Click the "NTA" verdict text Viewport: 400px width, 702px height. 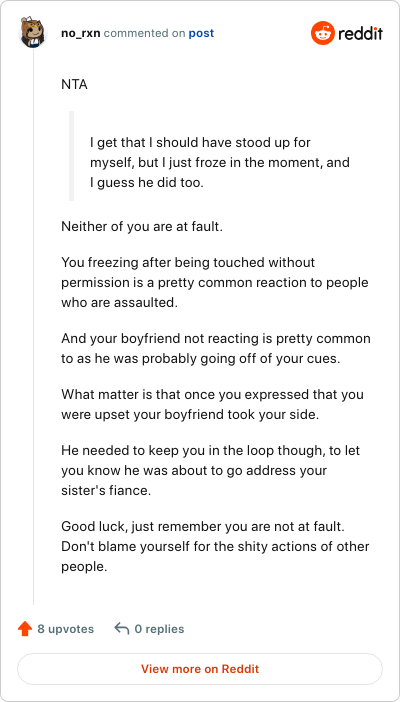(74, 84)
